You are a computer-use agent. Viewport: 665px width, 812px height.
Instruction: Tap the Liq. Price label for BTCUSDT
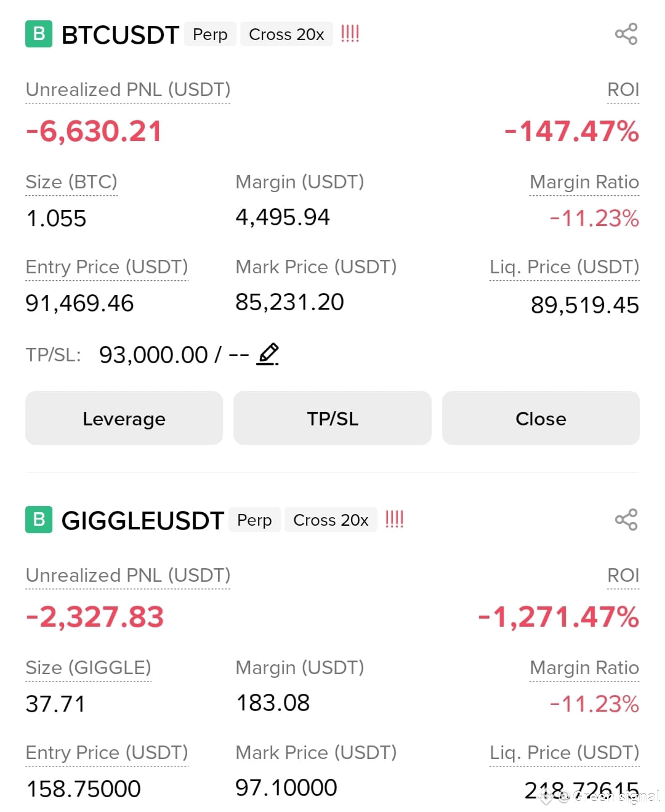tap(565, 267)
